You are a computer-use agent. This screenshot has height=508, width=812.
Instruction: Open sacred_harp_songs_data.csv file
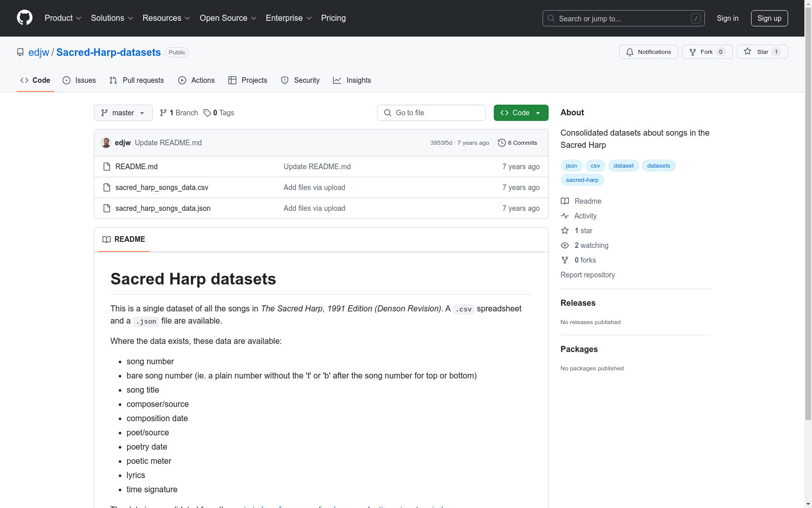point(162,187)
